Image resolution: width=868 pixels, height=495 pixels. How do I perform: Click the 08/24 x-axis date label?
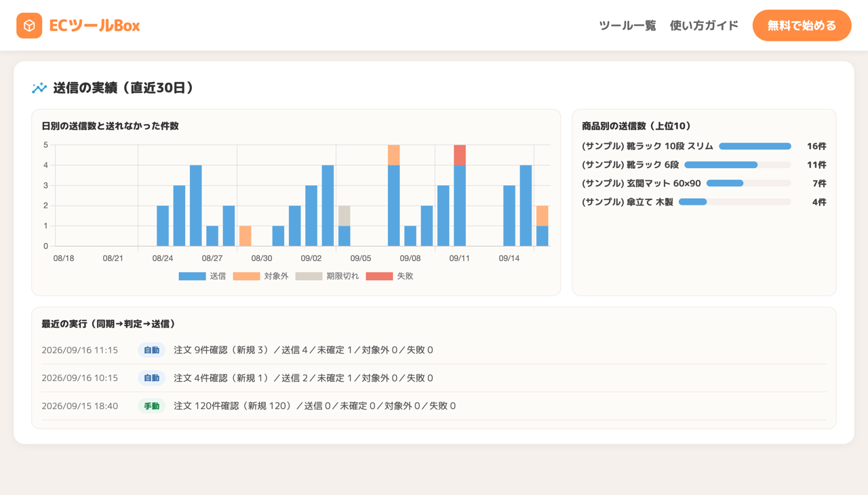pyautogui.click(x=163, y=258)
